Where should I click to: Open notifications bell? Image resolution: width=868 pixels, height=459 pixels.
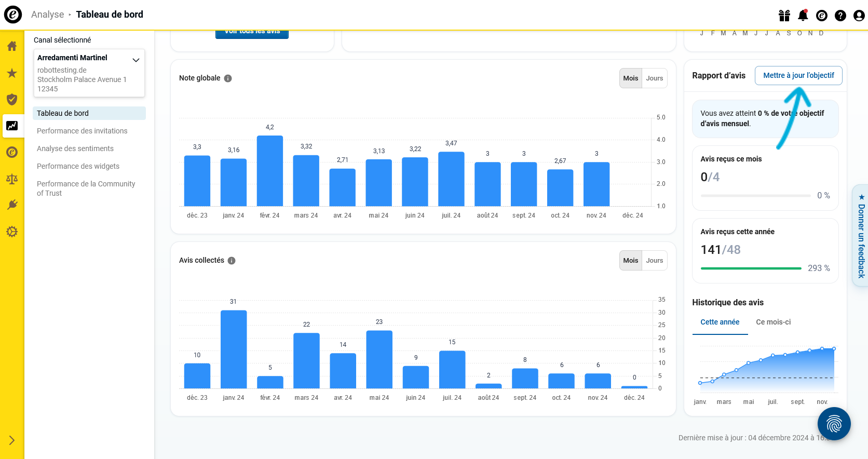pos(803,15)
